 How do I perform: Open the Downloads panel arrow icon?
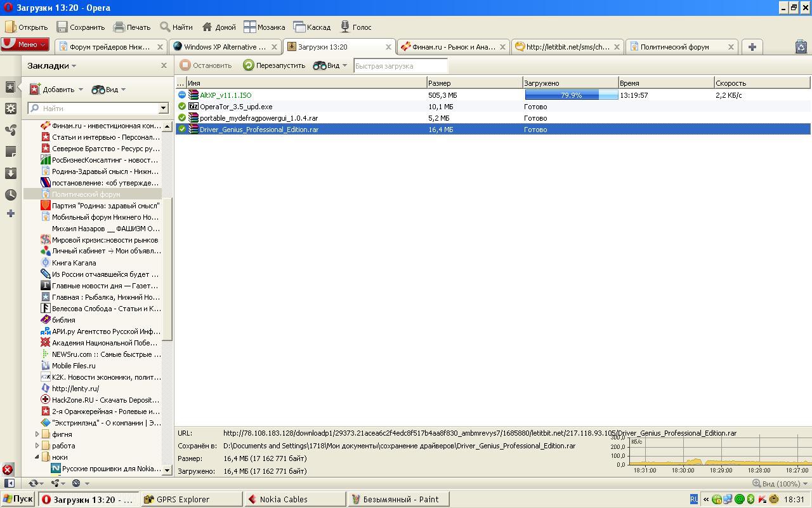(x=10, y=173)
